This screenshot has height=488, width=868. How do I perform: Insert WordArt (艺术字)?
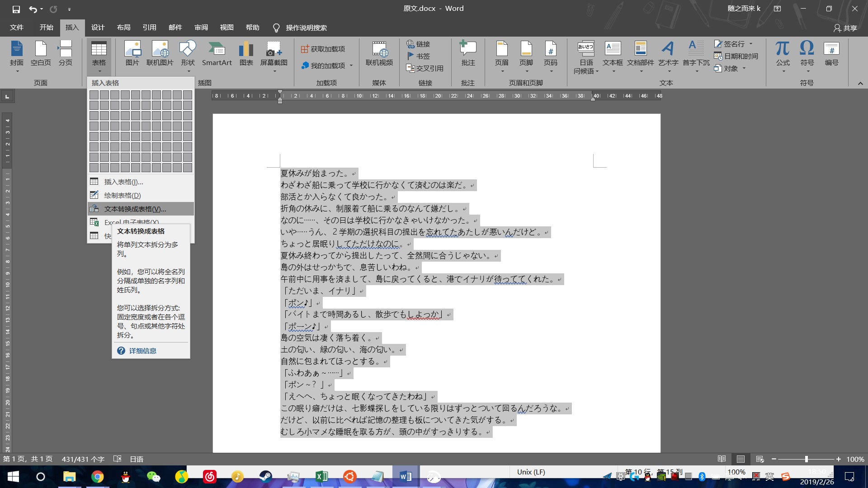[x=668, y=56]
